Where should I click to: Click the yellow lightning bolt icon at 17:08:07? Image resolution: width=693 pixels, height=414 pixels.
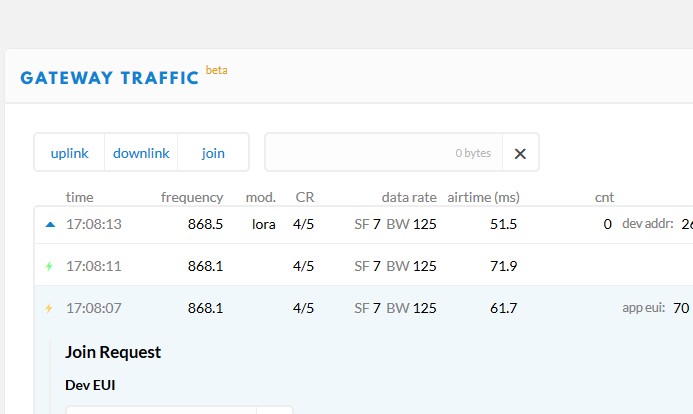coord(49,308)
